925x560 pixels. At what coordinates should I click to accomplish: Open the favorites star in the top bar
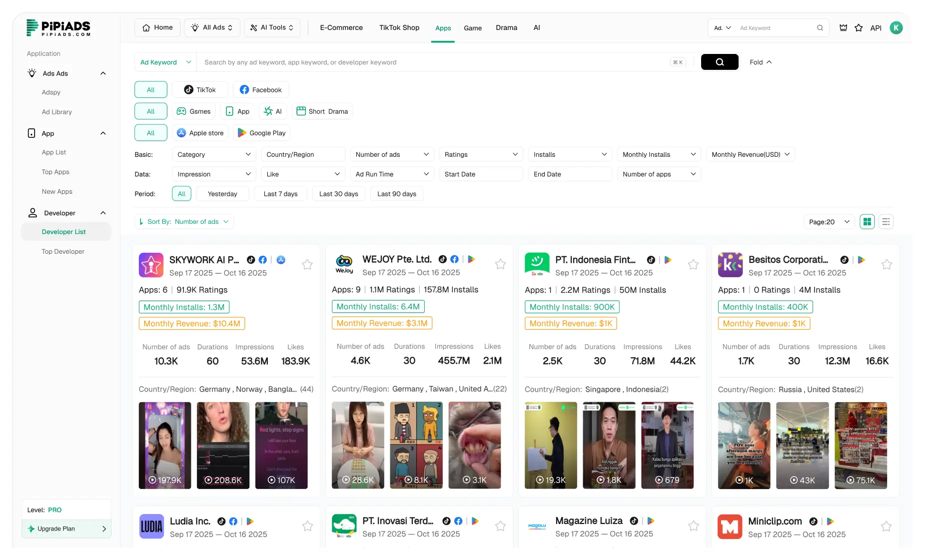[x=859, y=28]
